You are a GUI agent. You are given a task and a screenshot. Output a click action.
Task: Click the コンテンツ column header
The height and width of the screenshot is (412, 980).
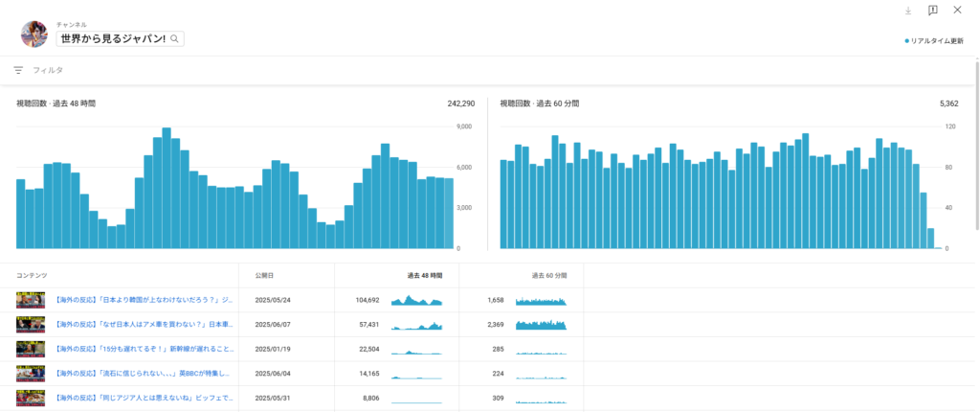click(x=32, y=275)
